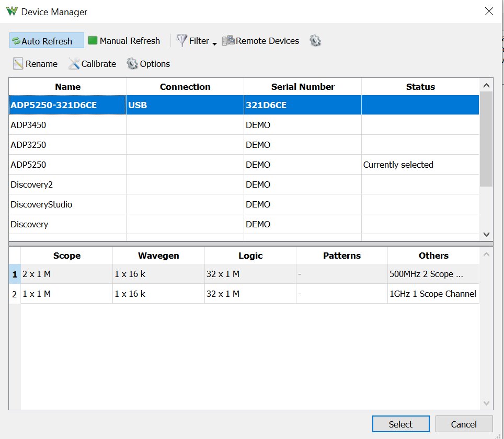Image resolution: width=504 pixels, height=439 pixels.
Task: Click row header number 1 in configurations
Action: pyautogui.click(x=15, y=274)
